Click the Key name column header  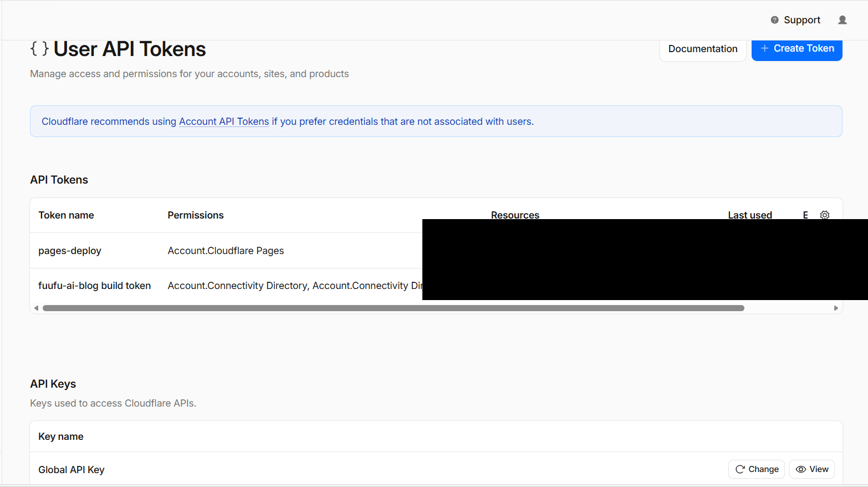[x=61, y=437]
